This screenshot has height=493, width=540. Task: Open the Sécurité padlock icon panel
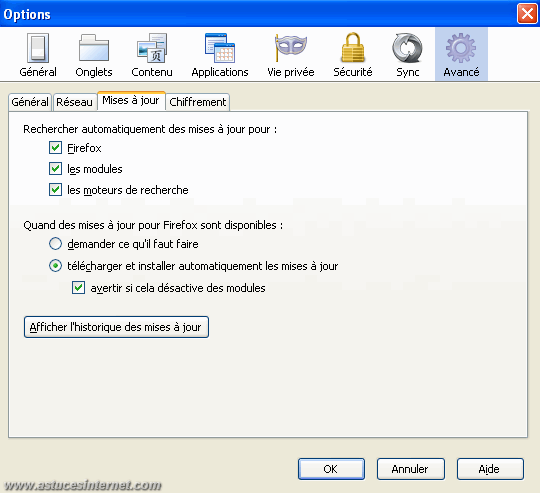(x=353, y=55)
